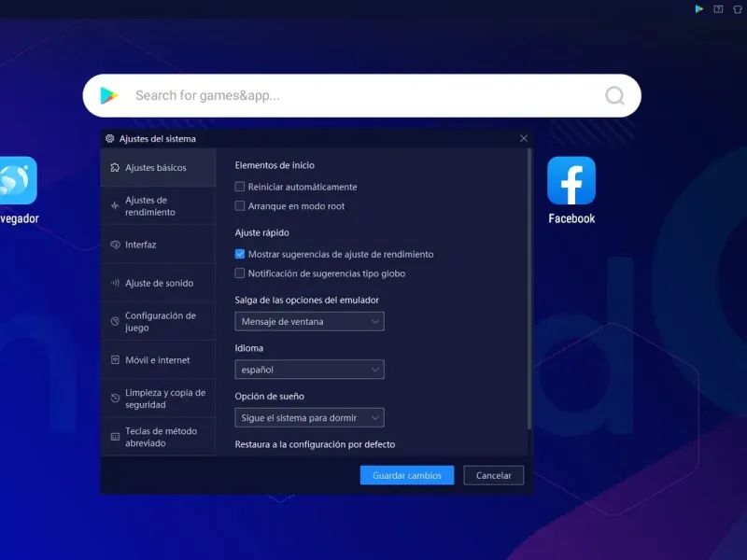The width and height of the screenshot is (747, 560).
Task: Open Teclas de método abreviado tab
Action: click(x=158, y=437)
